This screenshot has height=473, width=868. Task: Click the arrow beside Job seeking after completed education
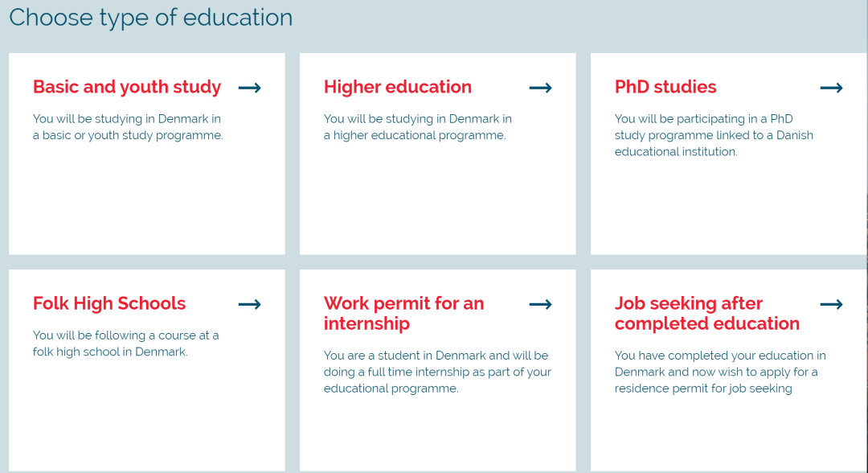[831, 304]
